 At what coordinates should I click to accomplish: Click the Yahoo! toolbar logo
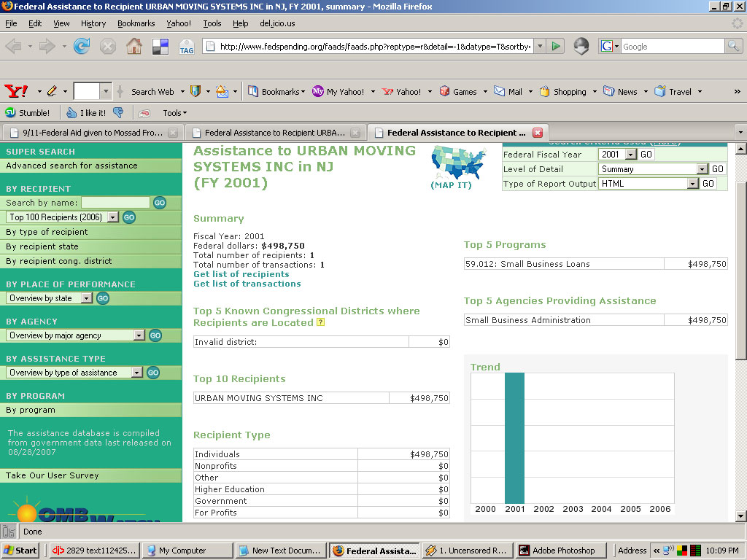(x=16, y=91)
